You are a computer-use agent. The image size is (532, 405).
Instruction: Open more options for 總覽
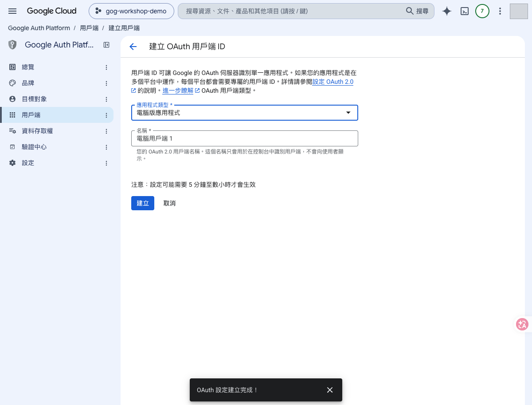pos(106,67)
